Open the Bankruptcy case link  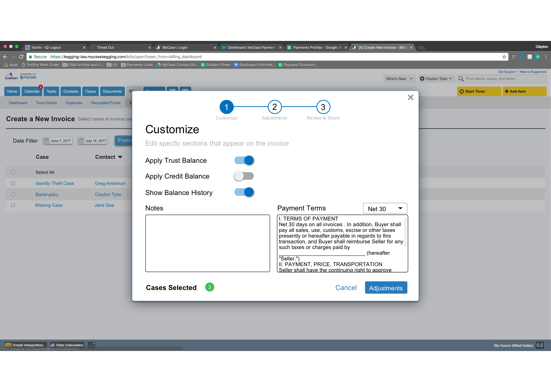coord(47,194)
